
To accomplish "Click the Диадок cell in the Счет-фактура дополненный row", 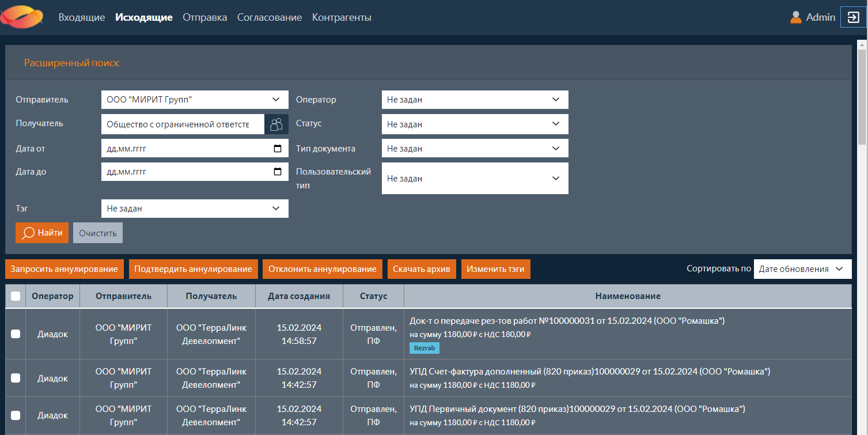I will [x=53, y=379].
